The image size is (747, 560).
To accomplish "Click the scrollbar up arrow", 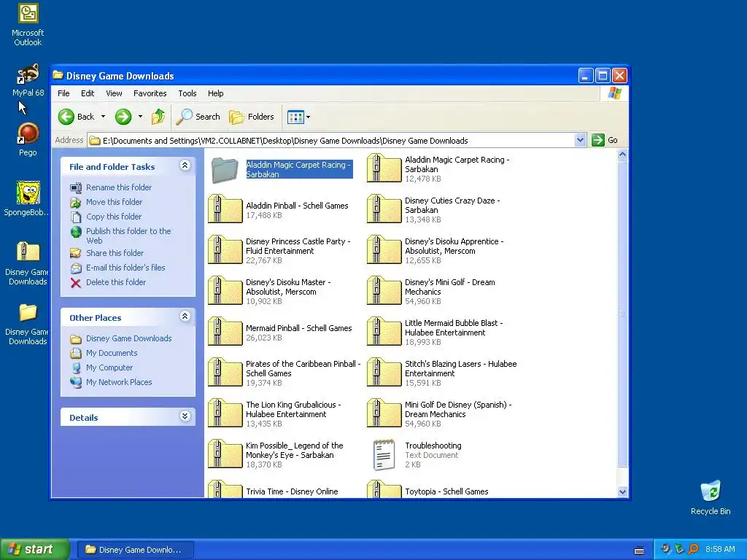I will point(622,155).
